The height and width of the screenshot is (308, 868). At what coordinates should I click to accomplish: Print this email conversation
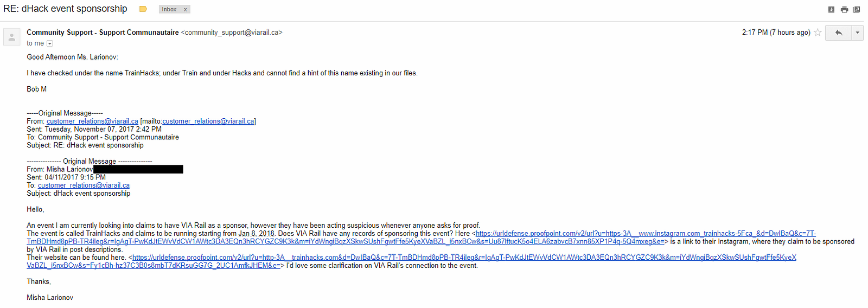(844, 9)
